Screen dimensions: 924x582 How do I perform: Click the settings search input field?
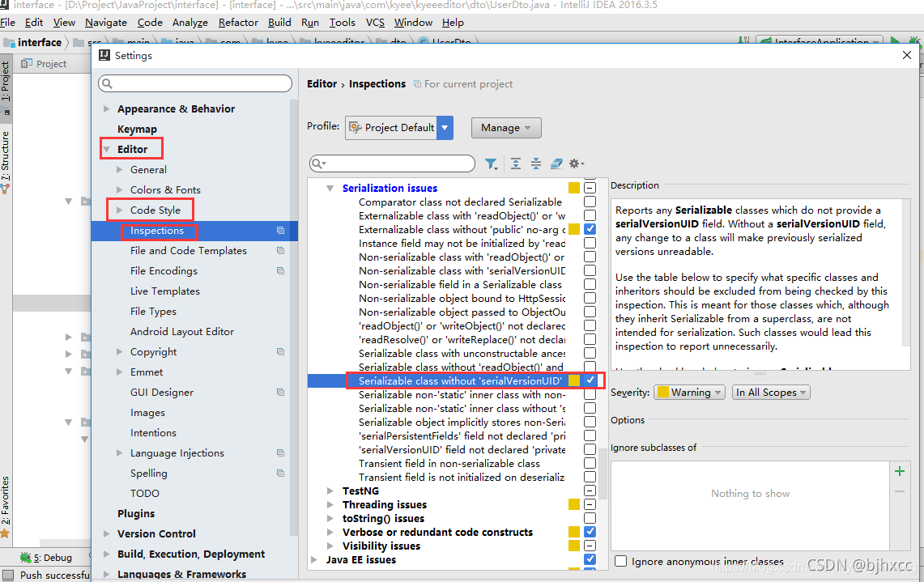[x=195, y=83]
